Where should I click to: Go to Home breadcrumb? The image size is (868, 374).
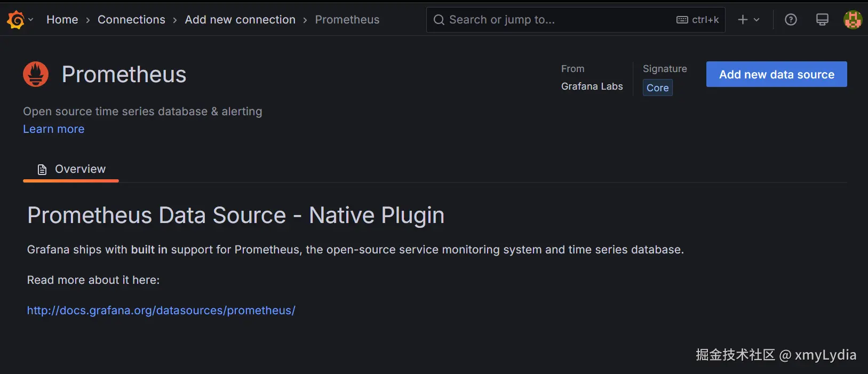click(x=62, y=20)
